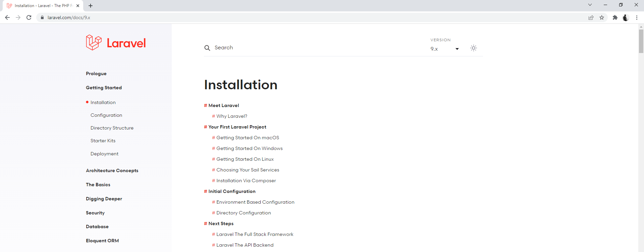The height and width of the screenshot is (252, 644).
Task: Click the address bar URL laravel.com/docs/9.x
Action: pos(69,17)
